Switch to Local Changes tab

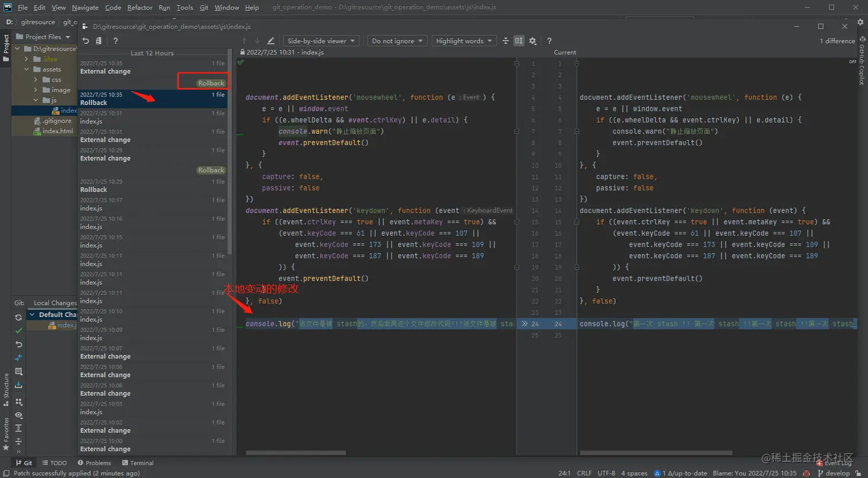55,303
